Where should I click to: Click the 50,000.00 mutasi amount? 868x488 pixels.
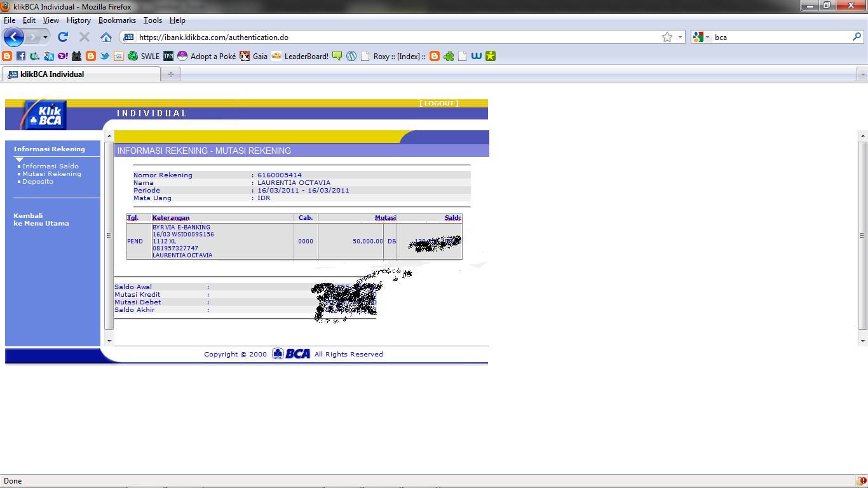click(367, 241)
